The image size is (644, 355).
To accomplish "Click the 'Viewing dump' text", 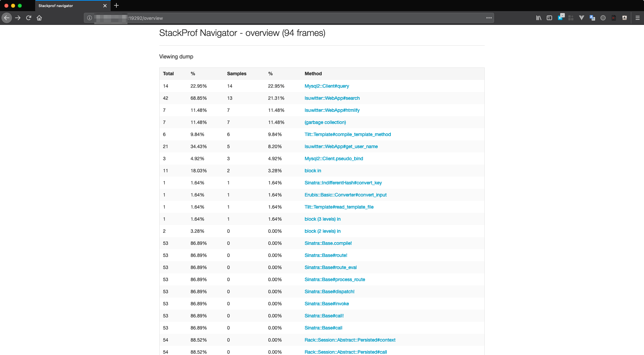I will pyautogui.click(x=176, y=56).
